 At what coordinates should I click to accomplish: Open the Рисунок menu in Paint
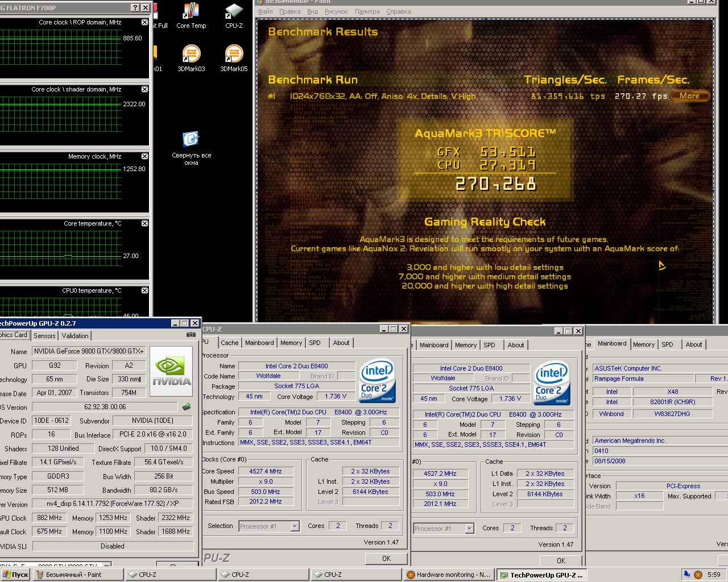[x=336, y=11]
